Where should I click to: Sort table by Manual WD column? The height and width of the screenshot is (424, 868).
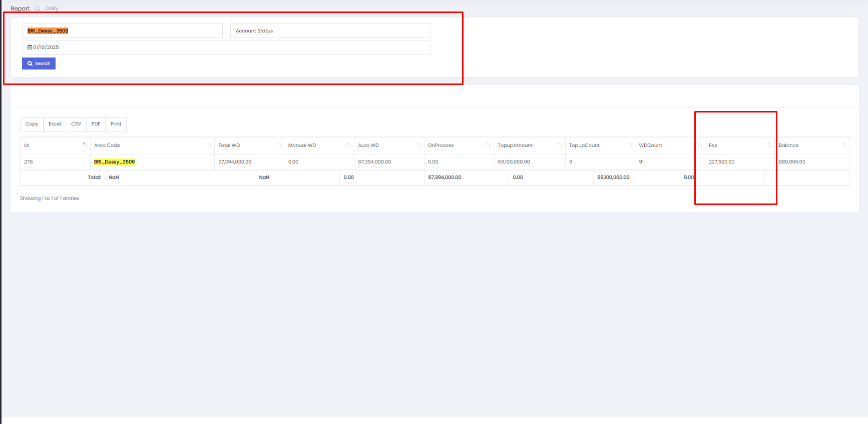tap(319, 145)
